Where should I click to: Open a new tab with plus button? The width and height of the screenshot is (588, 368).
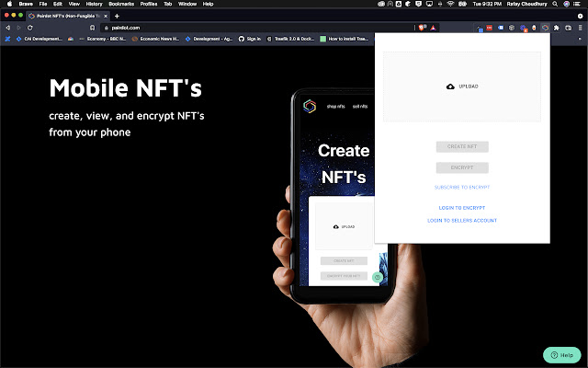click(117, 17)
